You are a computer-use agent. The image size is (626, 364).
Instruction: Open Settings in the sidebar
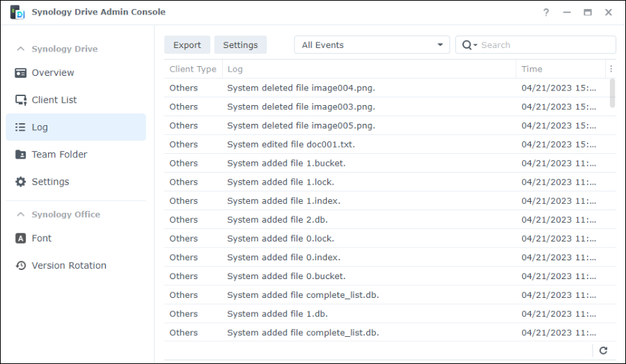[76, 182]
